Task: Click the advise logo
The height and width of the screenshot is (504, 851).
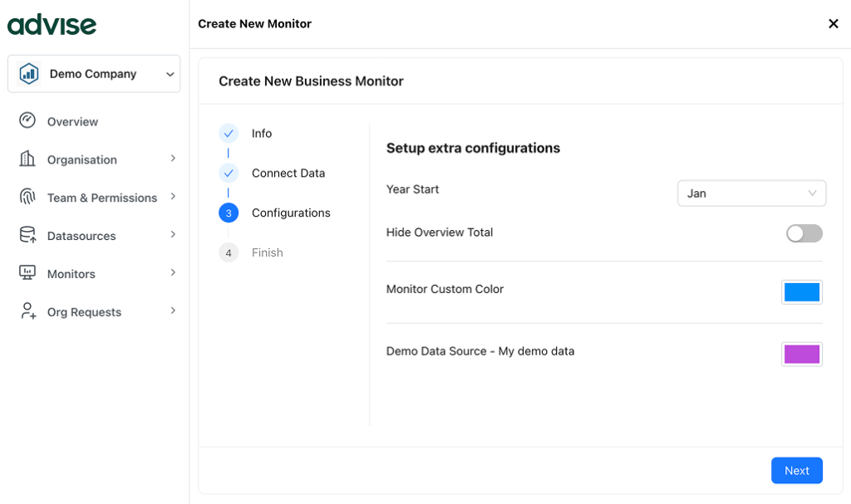Action: tap(52, 25)
